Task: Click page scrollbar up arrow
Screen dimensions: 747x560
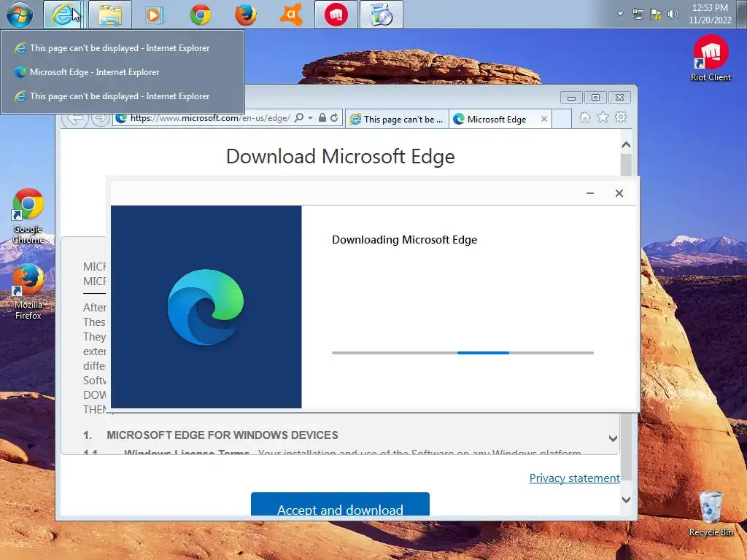Action: [626, 144]
